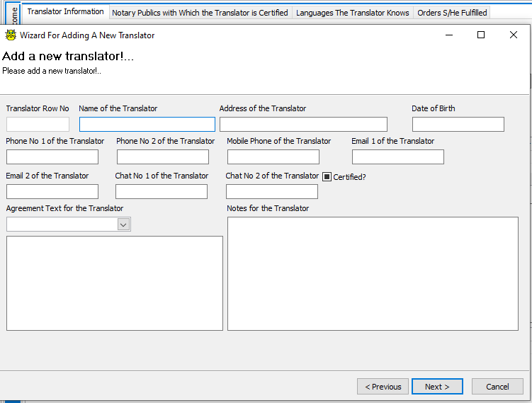
Task: Minimize the wizard window
Action: pyautogui.click(x=449, y=35)
